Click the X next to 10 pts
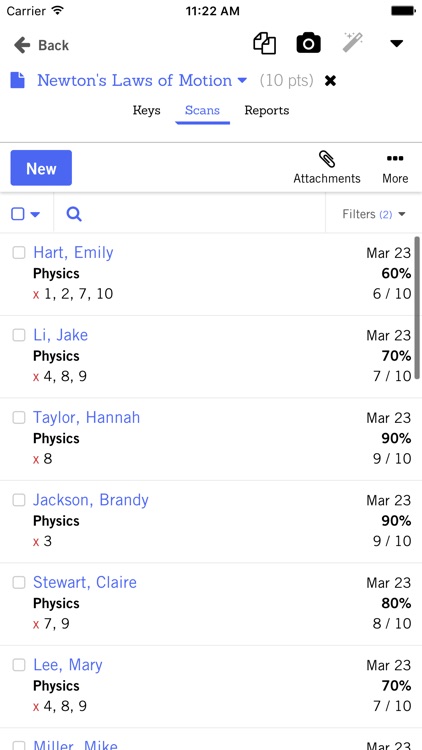Viewport: 422px width, 750px height. pos(330,81)
